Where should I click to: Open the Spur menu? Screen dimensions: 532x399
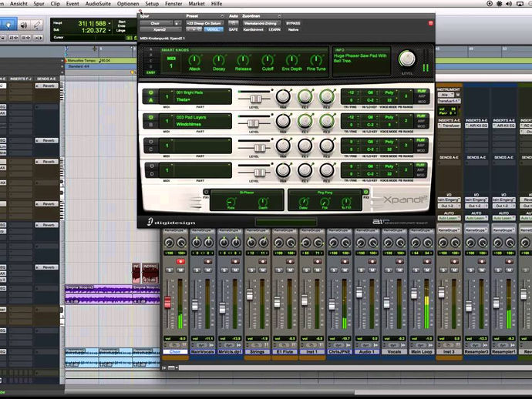tap(39, 4)
